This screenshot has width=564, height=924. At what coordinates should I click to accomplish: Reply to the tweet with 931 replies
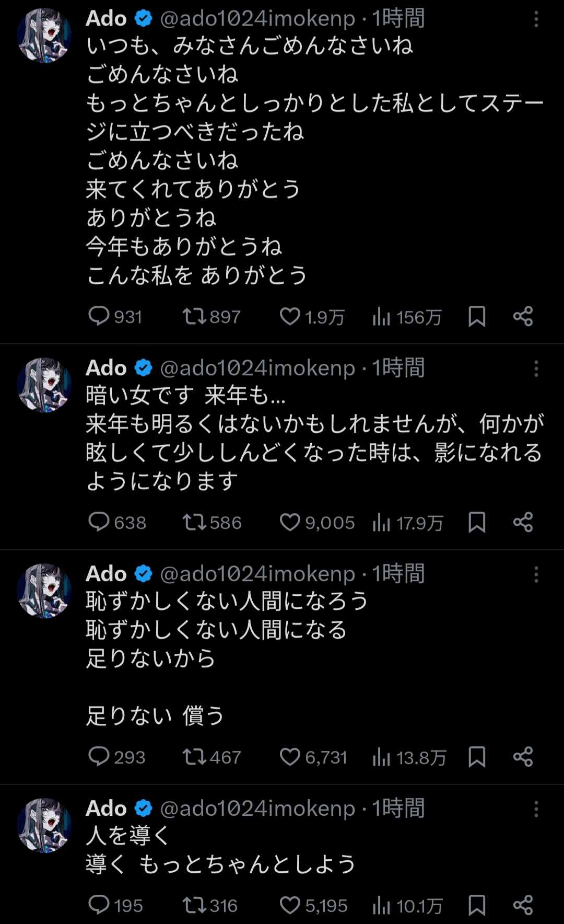point(99,316)
